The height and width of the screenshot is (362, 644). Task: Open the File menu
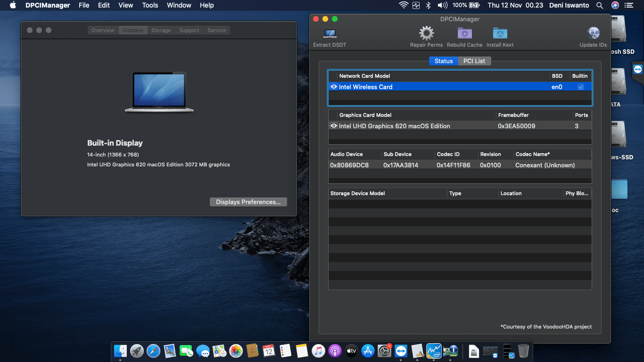coord(84,5)
